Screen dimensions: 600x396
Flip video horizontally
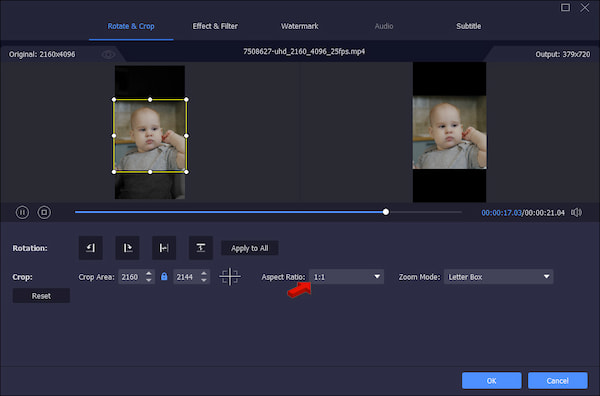pos(164,248)
